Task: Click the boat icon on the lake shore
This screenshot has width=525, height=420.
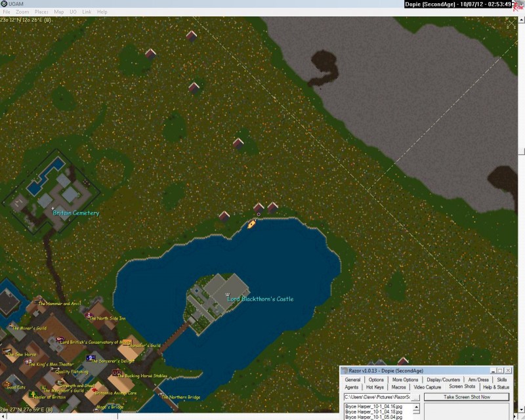Action: point(252,224)
